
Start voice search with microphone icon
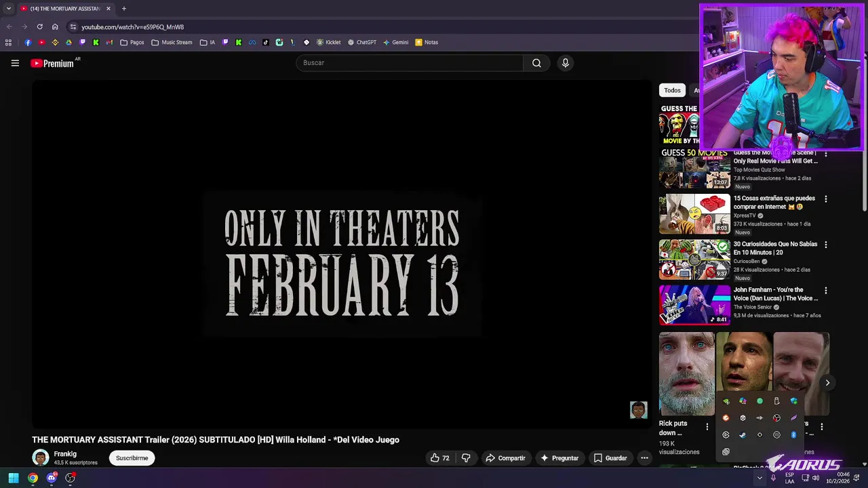566,63
